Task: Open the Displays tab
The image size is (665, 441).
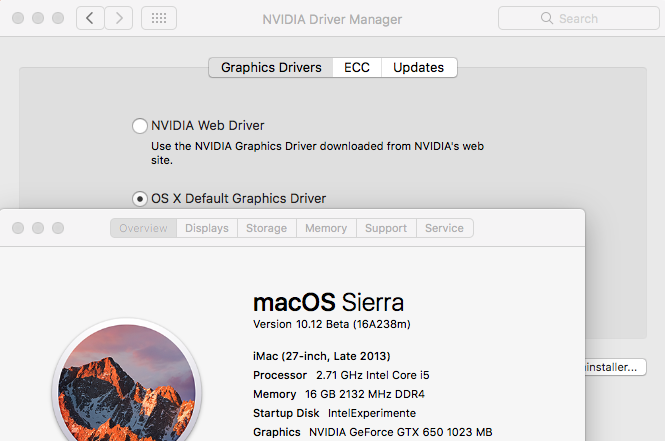Action: point(207,228)
